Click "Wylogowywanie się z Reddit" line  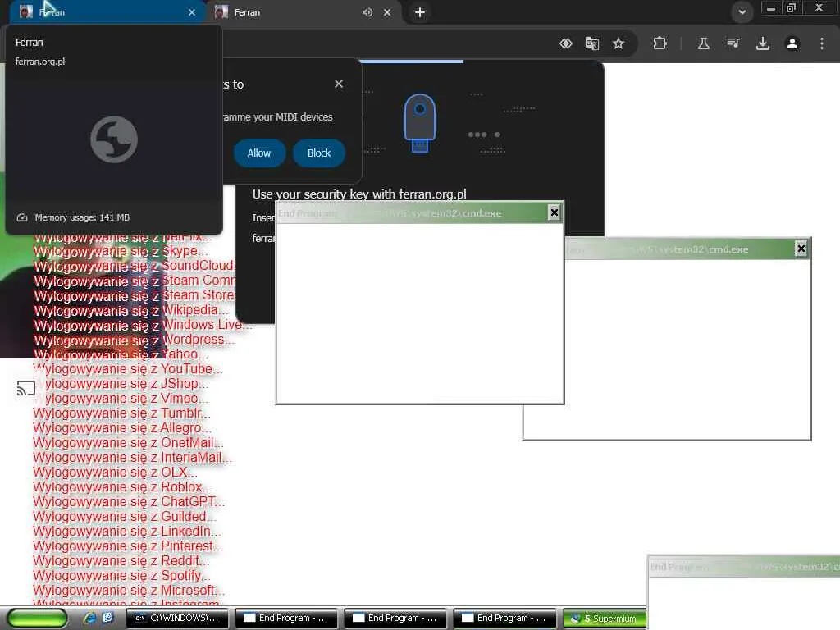tap(121, 561)
